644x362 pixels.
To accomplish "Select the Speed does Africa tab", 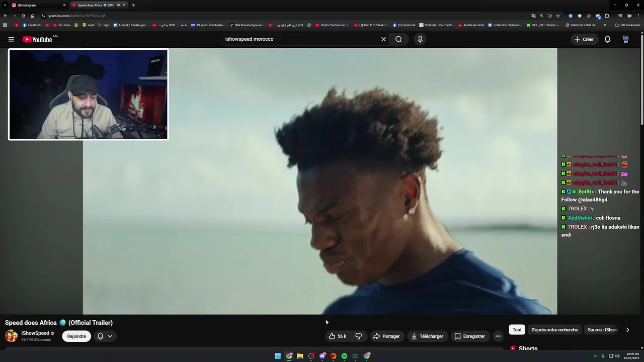I will [98, 5].
